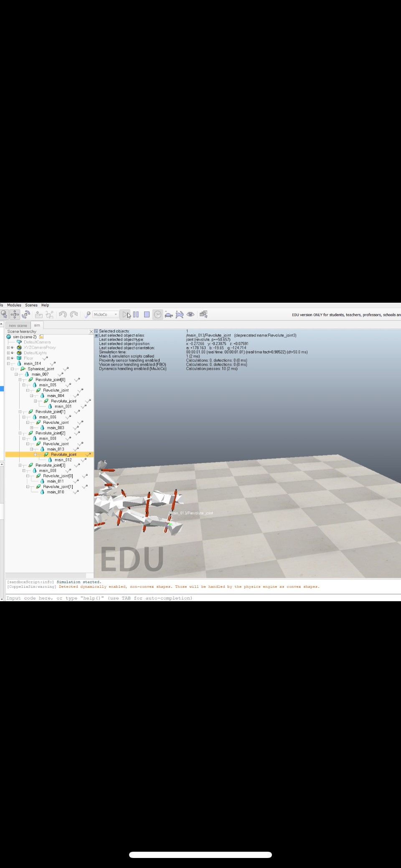Image resolution: width=401 pixels, height=868 pixels.
Task: Click the shape icon of main_012
Action: tap(50, 460)
